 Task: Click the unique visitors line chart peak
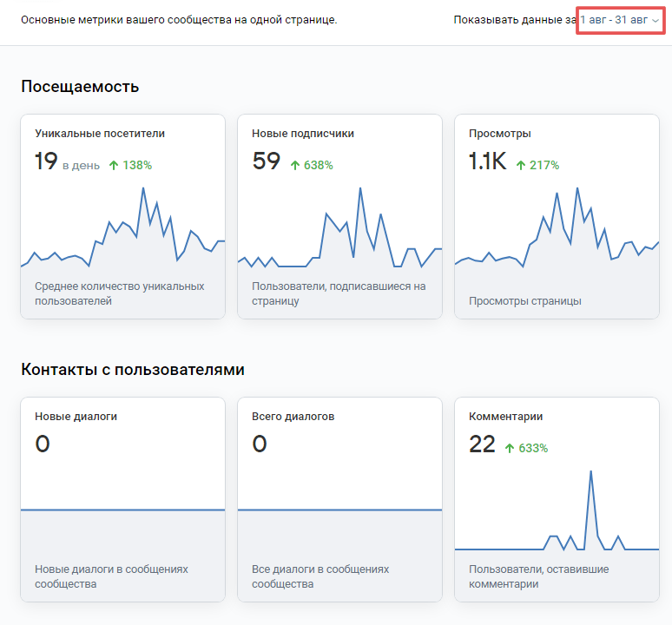pyautogui.click(x=143, y=188)
